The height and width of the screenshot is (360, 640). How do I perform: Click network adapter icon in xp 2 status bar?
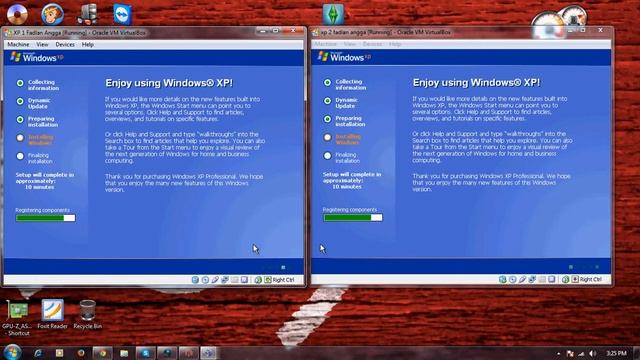pos(532,279)
